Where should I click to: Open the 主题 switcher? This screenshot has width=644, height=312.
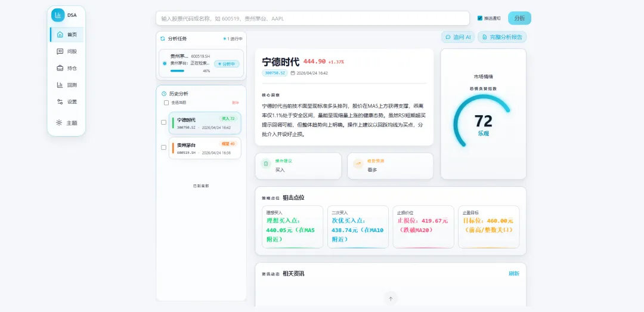point(67,122)
